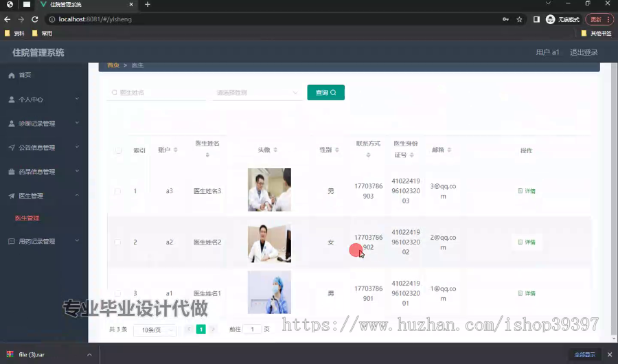The height and width of the screenshot is (364, 618).
Task: Click the 用户 a1 label
Action: click(547, 52)
